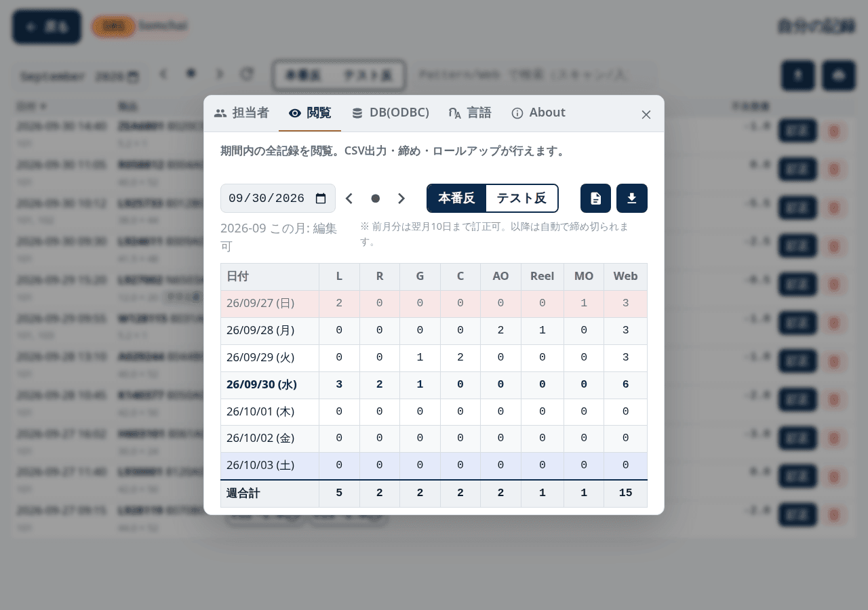Click the weekly Web total 15

click(625, 493)
